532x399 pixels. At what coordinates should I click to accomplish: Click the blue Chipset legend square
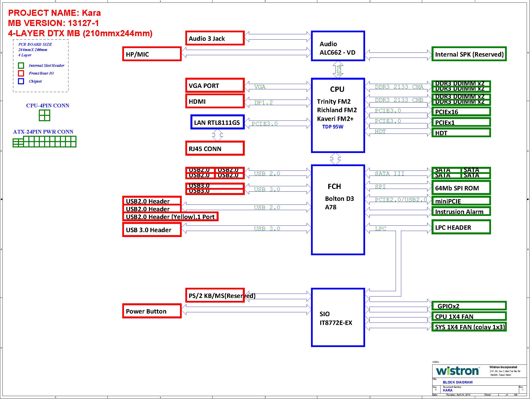(21, 81)
